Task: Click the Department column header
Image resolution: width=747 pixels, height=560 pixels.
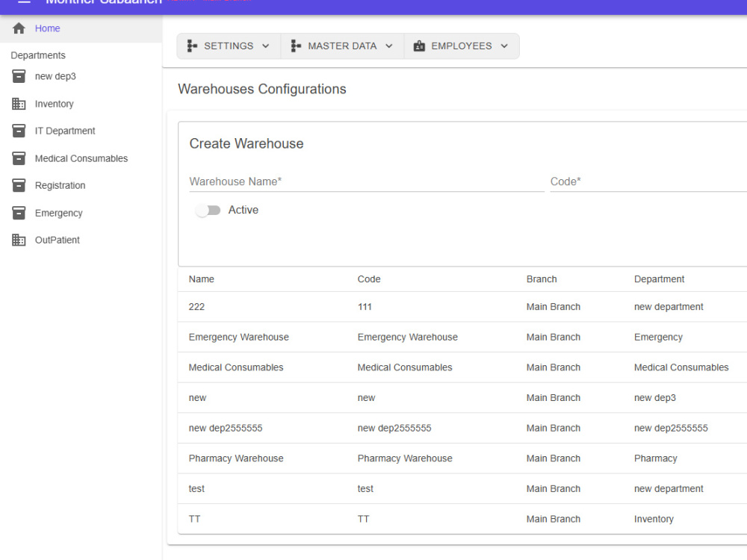Action: click(659, 279)
